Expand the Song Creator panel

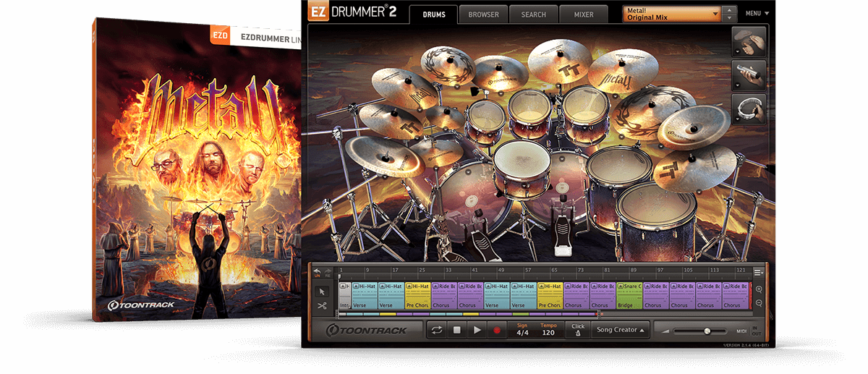pyautogui.click(x=621, y=330)
